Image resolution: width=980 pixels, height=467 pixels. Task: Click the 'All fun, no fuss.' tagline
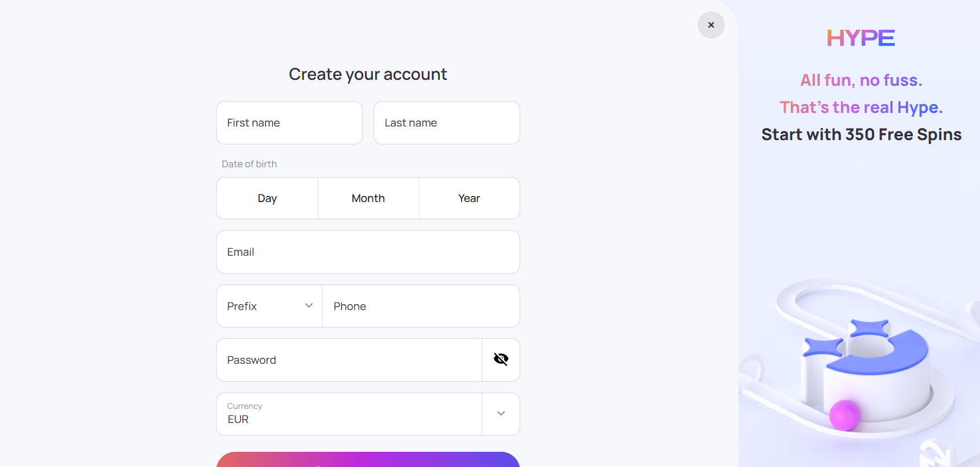coord(861,80)
